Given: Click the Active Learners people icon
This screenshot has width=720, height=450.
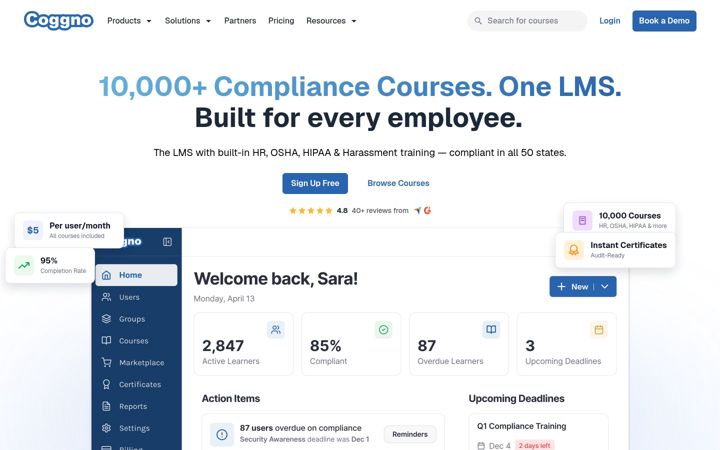Looking at the screenshot, I should pyautogui.click(x=276, y=329).
